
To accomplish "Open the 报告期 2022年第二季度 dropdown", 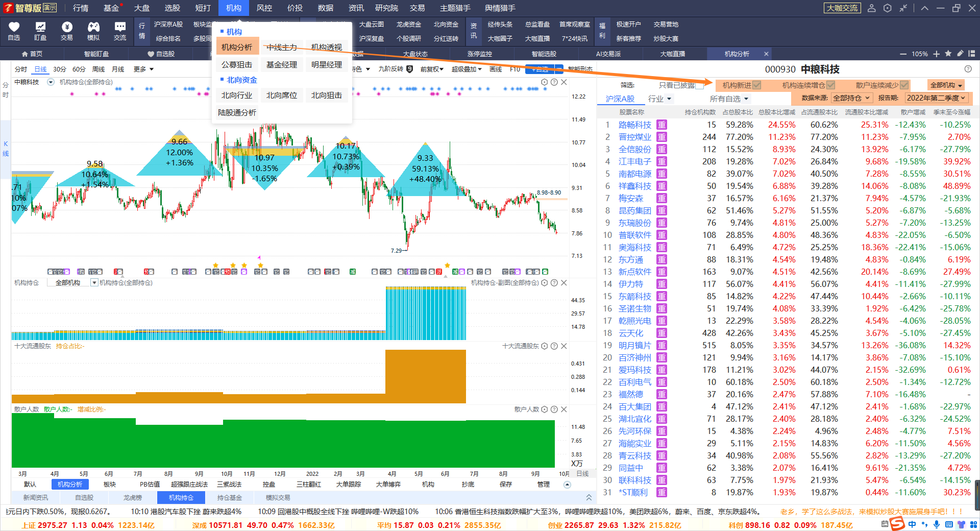I will tap(936, 98).
